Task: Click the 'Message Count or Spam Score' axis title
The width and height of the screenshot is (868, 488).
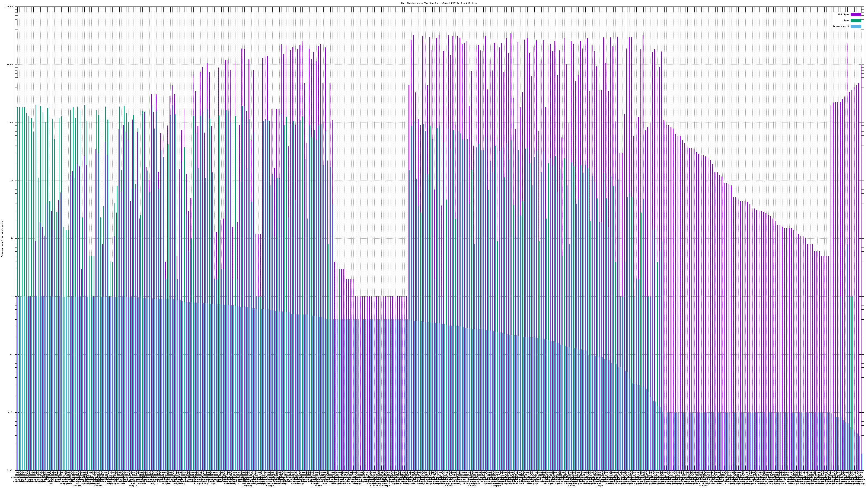Action: tap(2, 239)
